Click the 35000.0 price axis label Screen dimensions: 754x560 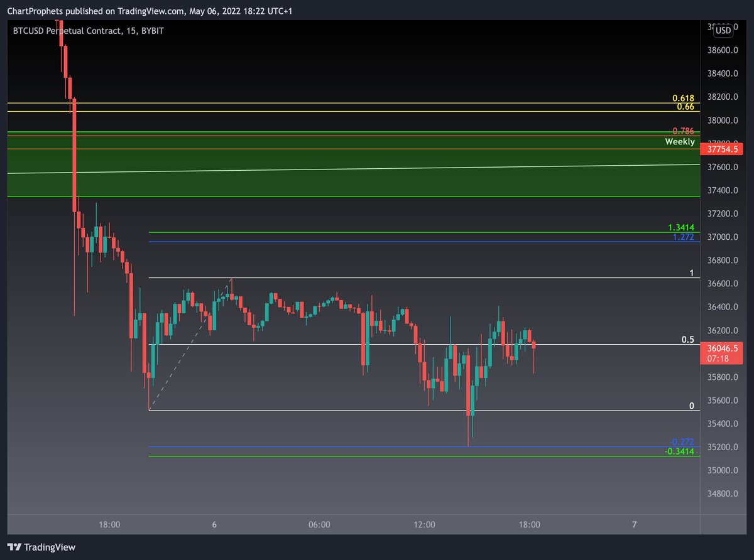click(x=722, y=471)
